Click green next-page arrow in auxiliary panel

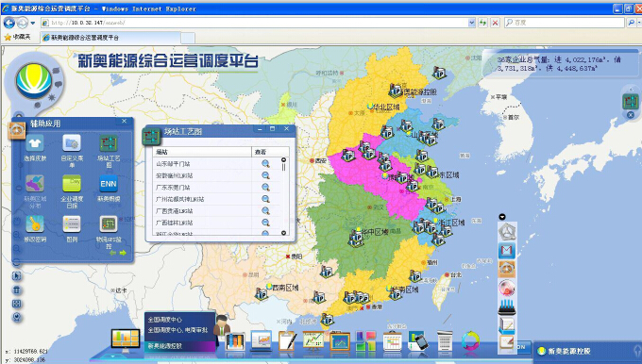click(x=123, y=253)
